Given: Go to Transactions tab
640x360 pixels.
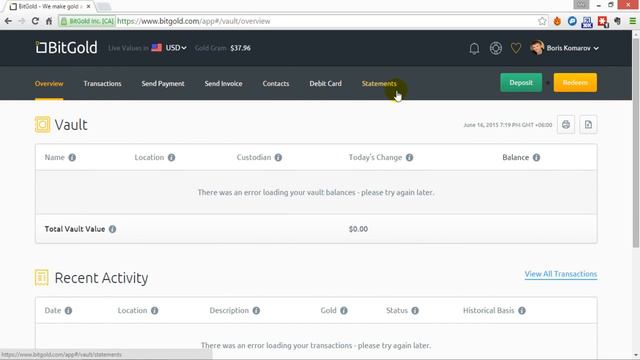Looking at the screenshot, I should (x=102, y=84).
